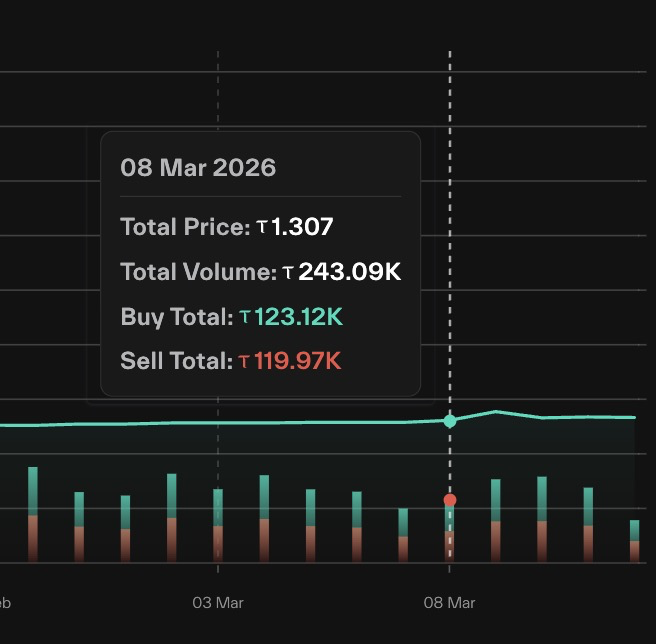Viewport: 656px width, 644px height.
Task: Click the volume bar for 02 Mar
Action: 172,518
